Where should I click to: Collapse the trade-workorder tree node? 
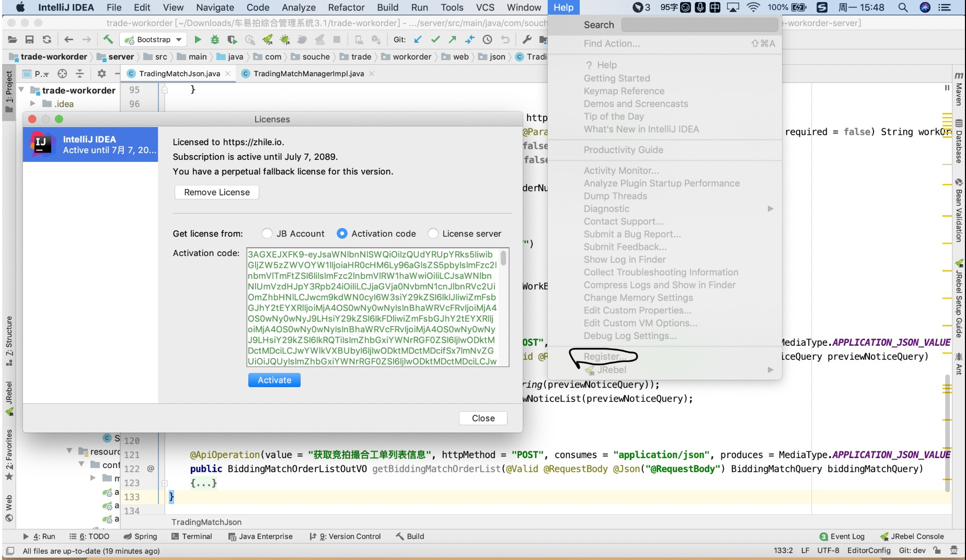click(x=21, y=90)
